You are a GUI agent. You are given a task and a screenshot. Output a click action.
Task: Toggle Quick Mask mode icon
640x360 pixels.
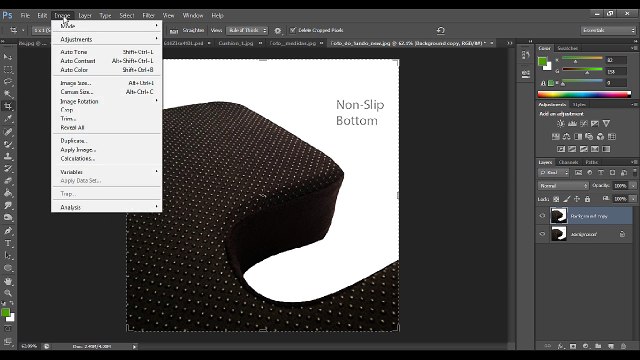click(x=8, y=329)
